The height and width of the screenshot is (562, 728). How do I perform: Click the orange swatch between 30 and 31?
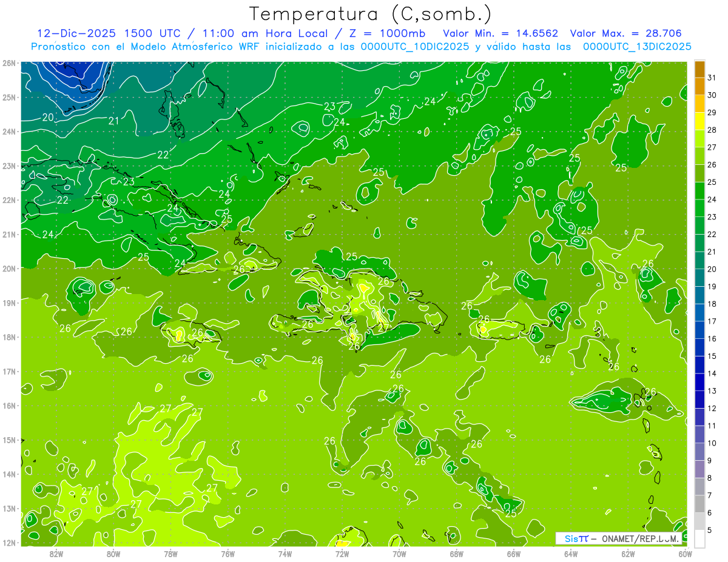[x=699, y=87]
